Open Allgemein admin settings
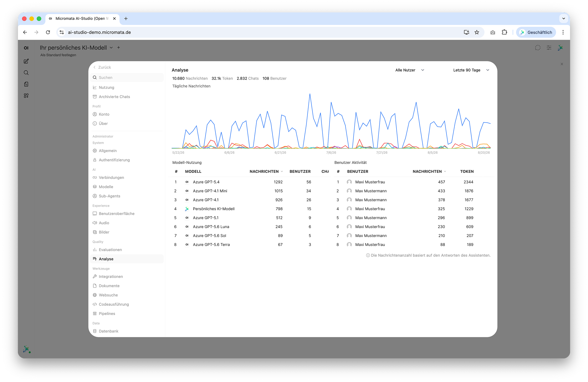This screenshot has height=382, width=588. 127,151
